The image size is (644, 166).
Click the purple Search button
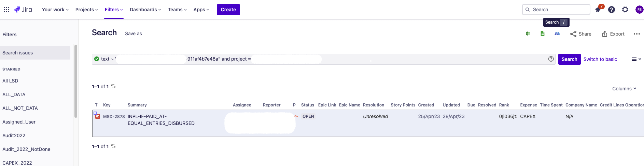click(569, 59)
